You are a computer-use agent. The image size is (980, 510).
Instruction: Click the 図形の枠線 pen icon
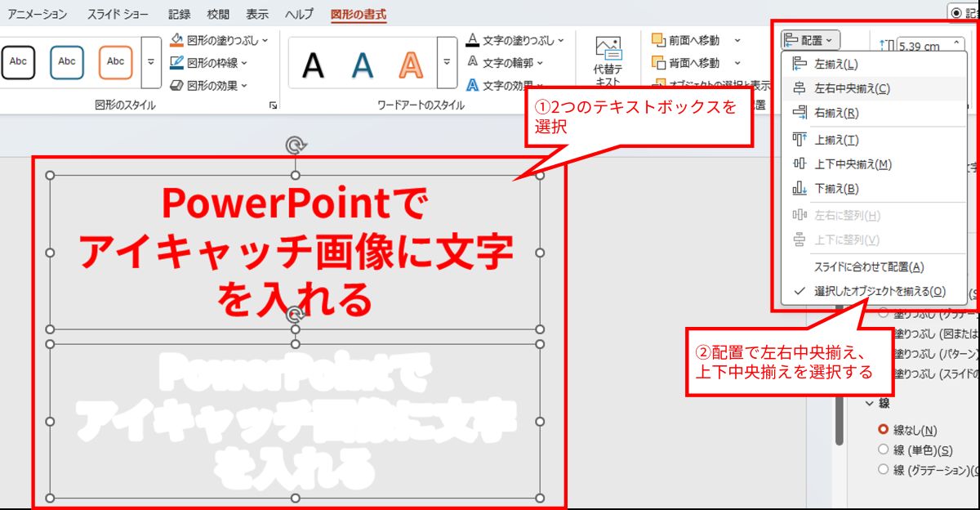(x=177, y=62)
